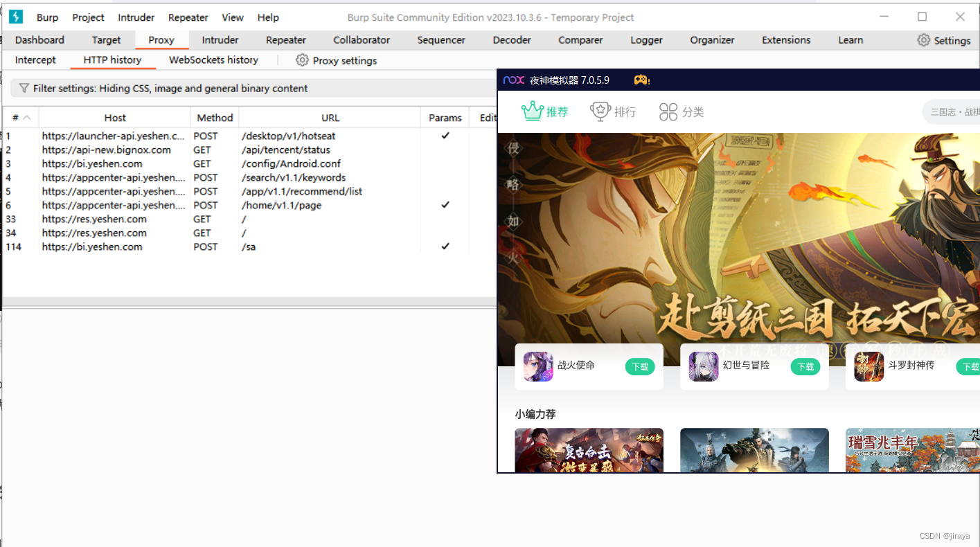Click the Burp Suite logo icon
This screenshot has height=547, width=980.
tap(16, 17)
